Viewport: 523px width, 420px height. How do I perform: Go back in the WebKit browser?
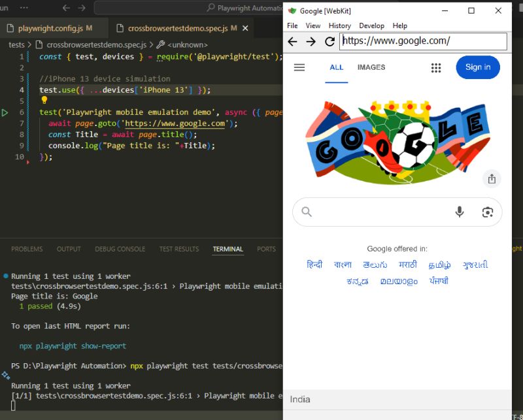tap(292, 41)
